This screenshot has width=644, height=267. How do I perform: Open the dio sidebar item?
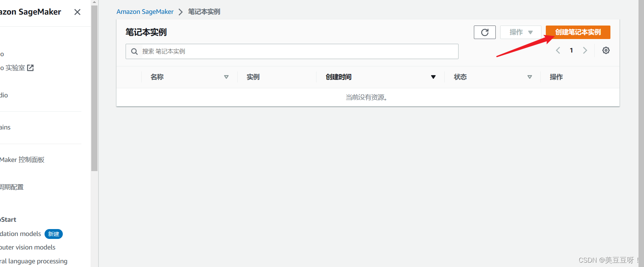(4, 95)
